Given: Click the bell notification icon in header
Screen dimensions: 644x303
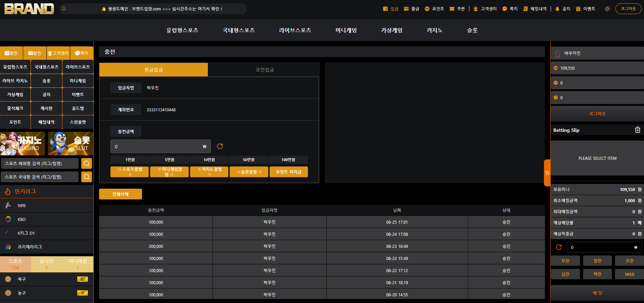Looking at the screenshot, I should click(x=64, y=9).
